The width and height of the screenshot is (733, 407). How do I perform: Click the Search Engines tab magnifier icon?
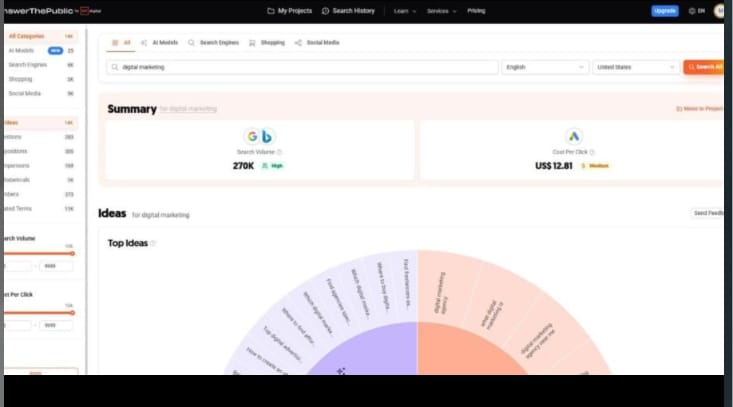[x=191, y=43]
